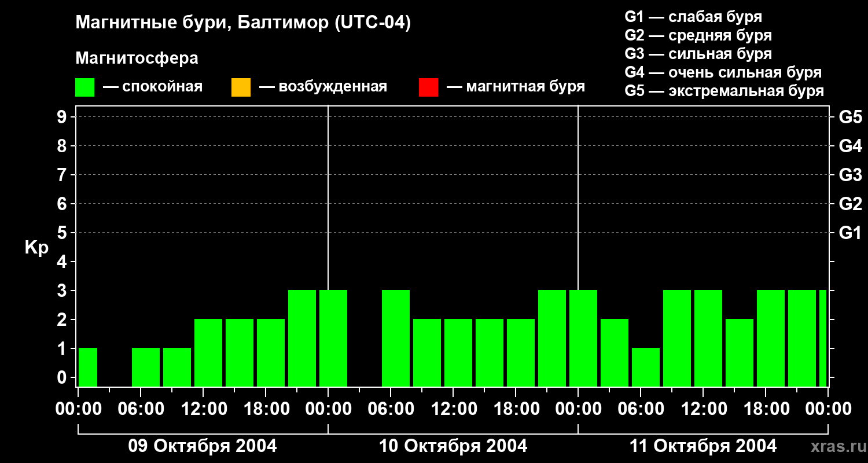
Task: Click the Kp 2 bar at 18:00 on 10 Октября
Action: 521,352
